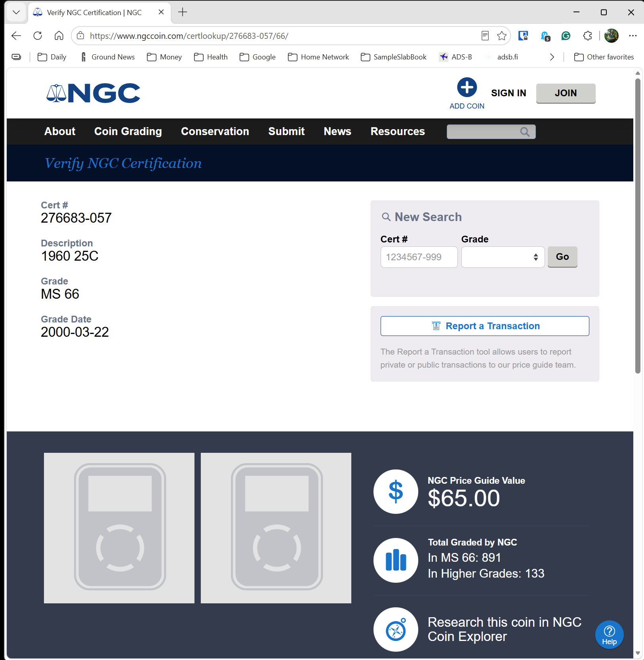Click the browser address bar URL
This screenshot has height=660, width=644.
click(189, 36)
